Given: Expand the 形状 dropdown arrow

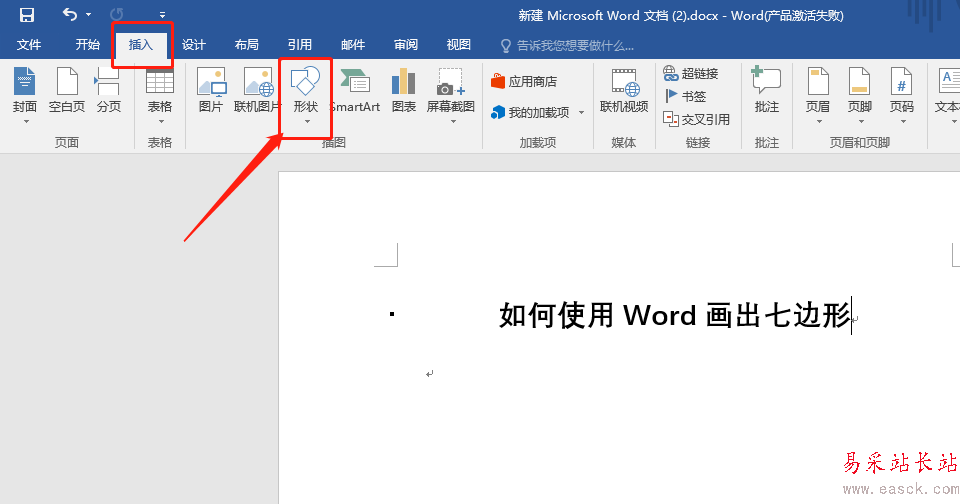Looking at the screenshot, I should [x=307, y=122].
